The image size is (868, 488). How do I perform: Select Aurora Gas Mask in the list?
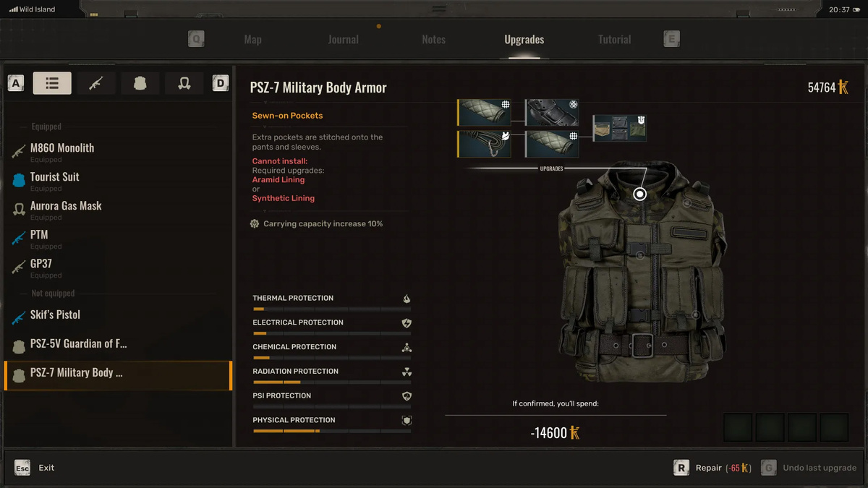[118, 209]
